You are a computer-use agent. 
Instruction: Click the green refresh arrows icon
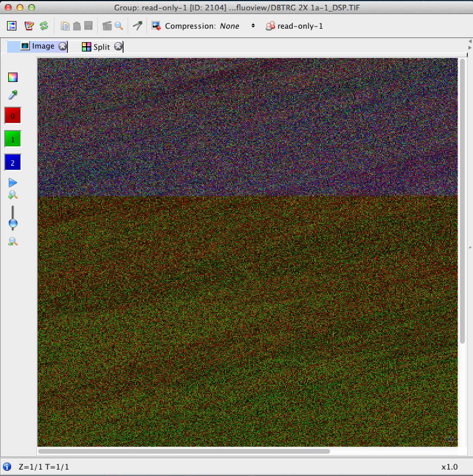click(44, 26)
